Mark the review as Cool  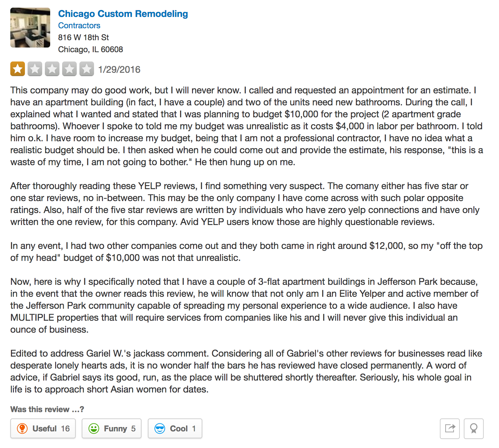[175, 428]
